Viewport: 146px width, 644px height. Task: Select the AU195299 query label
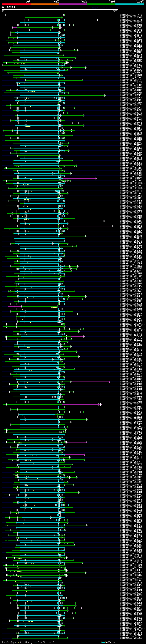tap(8, 8)
